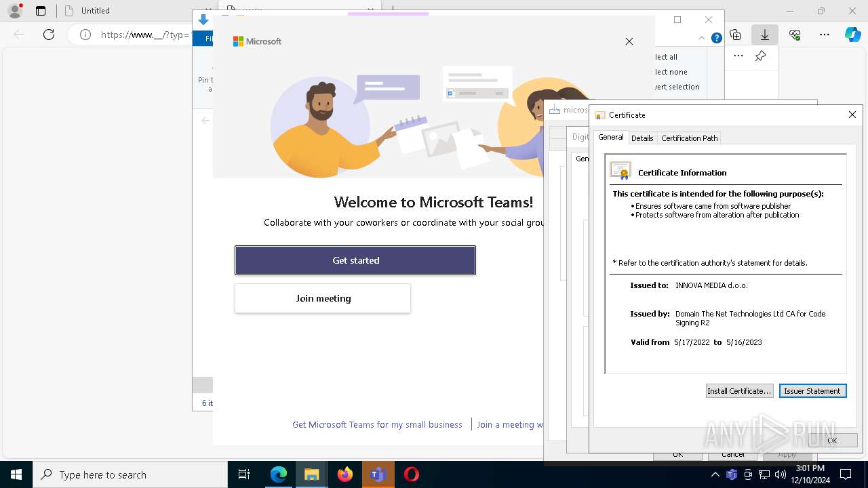Open Edge Collections icon
Viewport: 868px width, 488px height.
coord(735,35)
